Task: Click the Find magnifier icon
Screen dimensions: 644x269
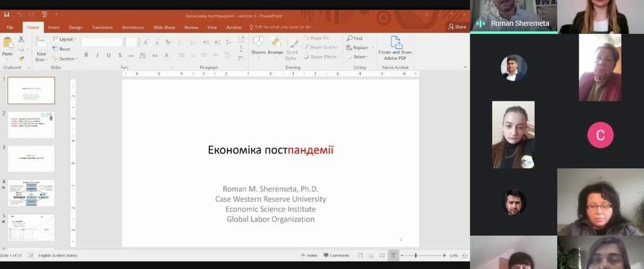Action: (350, 38)
